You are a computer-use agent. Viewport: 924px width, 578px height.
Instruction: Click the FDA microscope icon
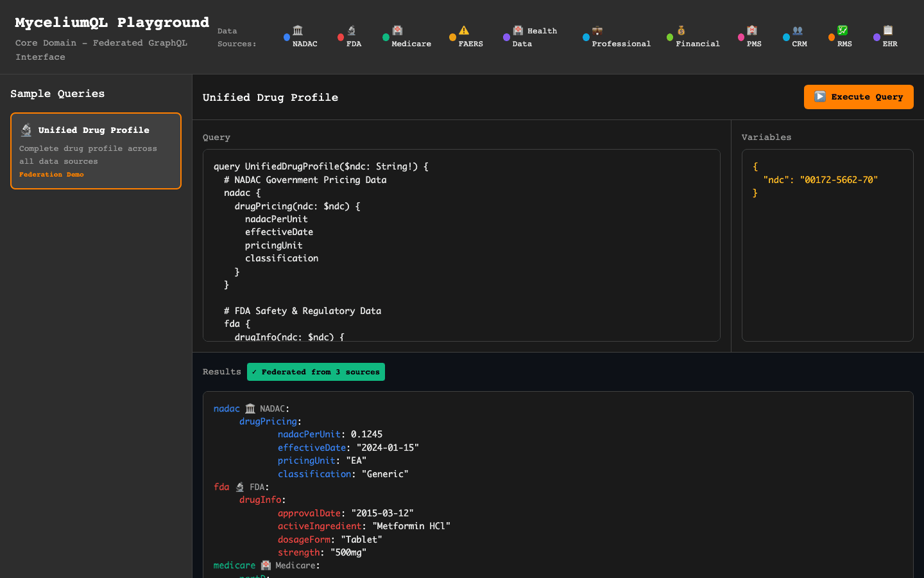pyautogui.click(x=352, y=30)
